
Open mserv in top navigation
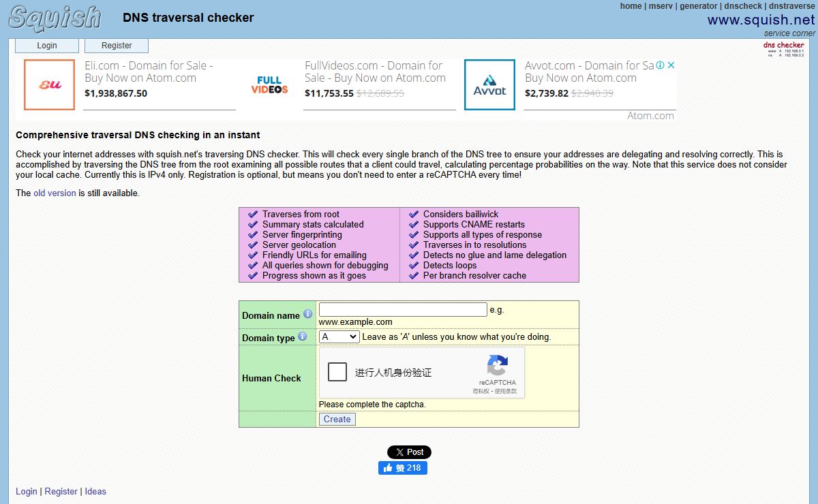(661, 6)
